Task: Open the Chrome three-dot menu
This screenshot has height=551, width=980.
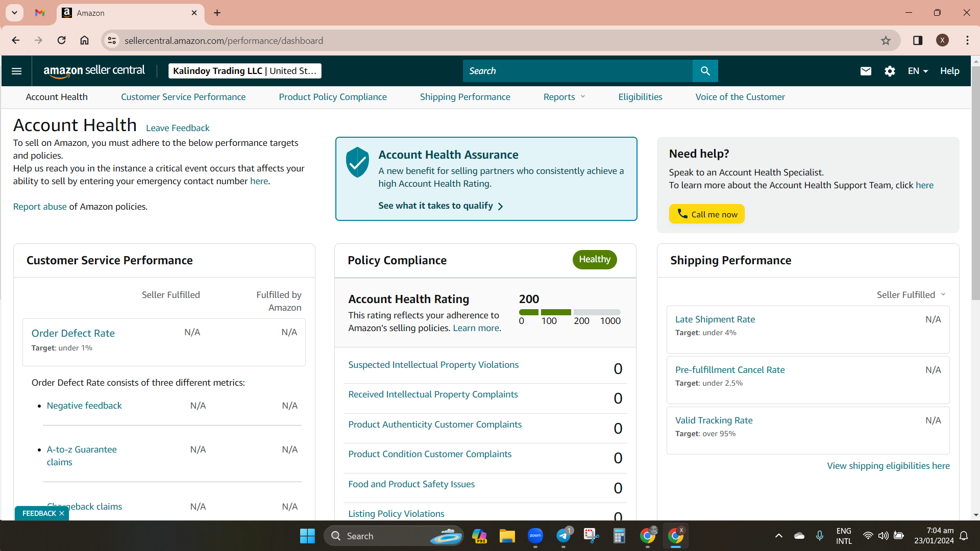Action: pos(967,40)
